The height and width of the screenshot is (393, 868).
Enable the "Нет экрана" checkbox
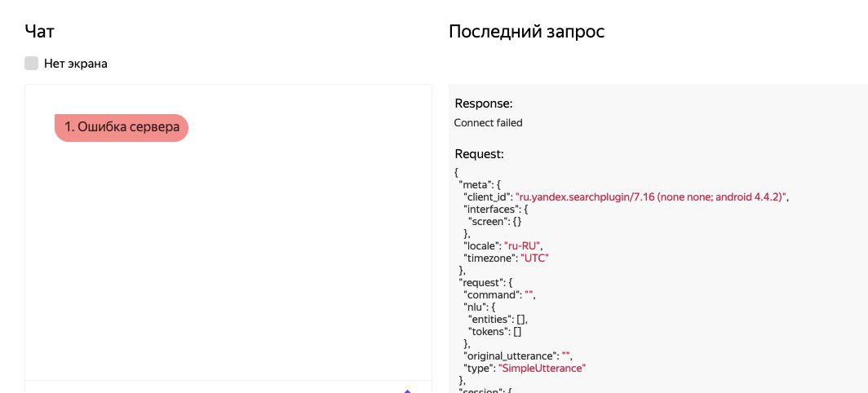click(x=32, y=63)
